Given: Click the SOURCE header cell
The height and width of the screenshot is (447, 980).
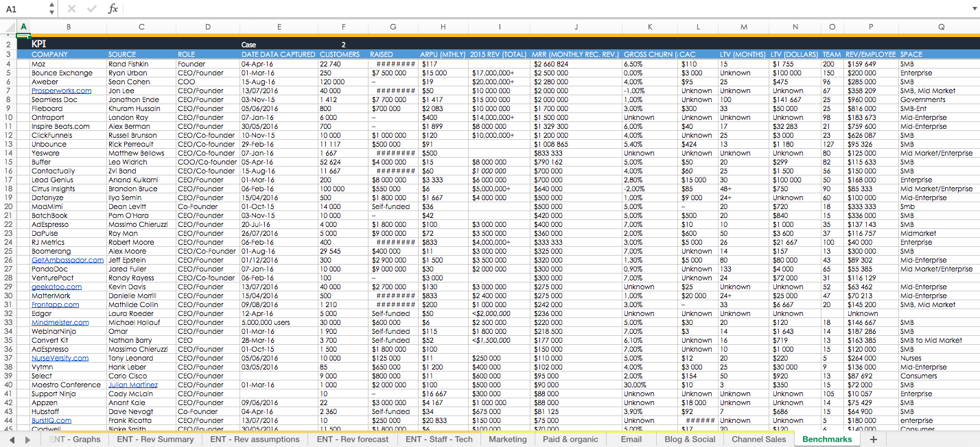Looking at the screenshot, I should (x=141, y=54).
